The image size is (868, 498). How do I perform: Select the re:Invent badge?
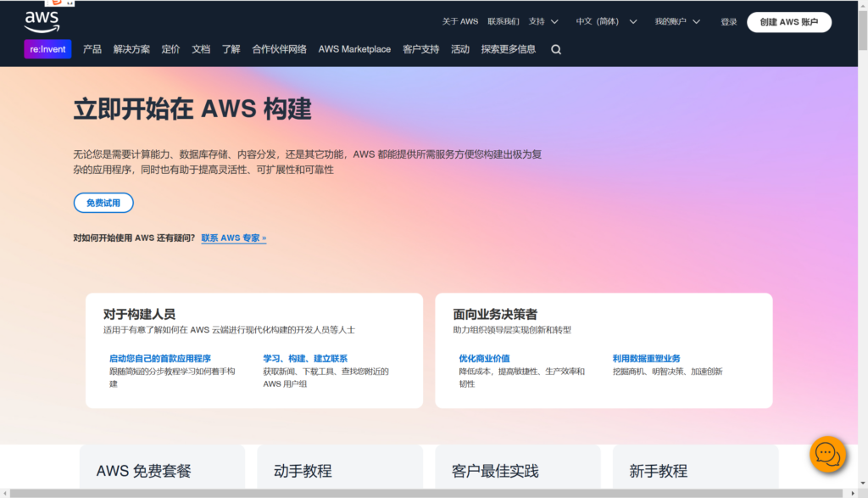coord(47,49)
